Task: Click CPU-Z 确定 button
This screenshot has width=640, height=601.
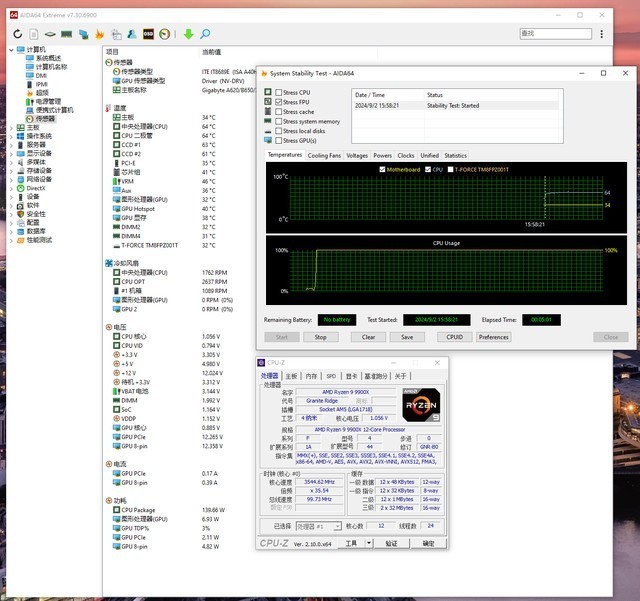Action: (x=429, y=543)
